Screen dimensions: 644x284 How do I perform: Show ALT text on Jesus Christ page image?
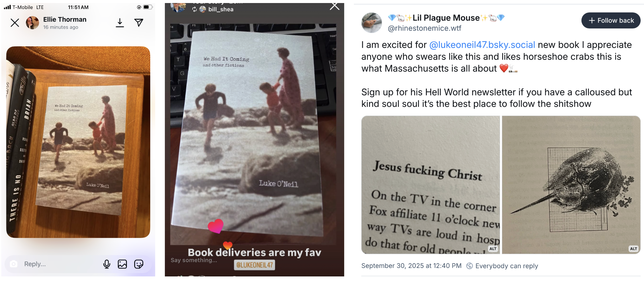pyautogui.click(x=493, y=249)
